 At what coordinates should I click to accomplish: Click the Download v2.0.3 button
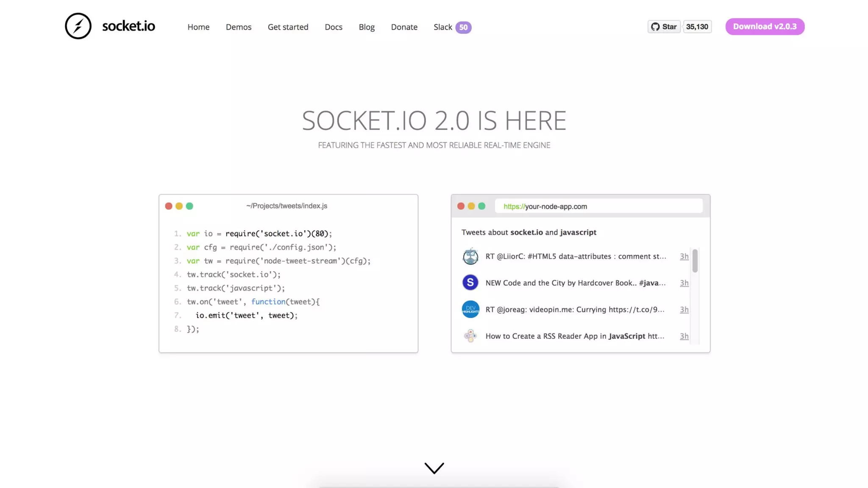point(765,27)
